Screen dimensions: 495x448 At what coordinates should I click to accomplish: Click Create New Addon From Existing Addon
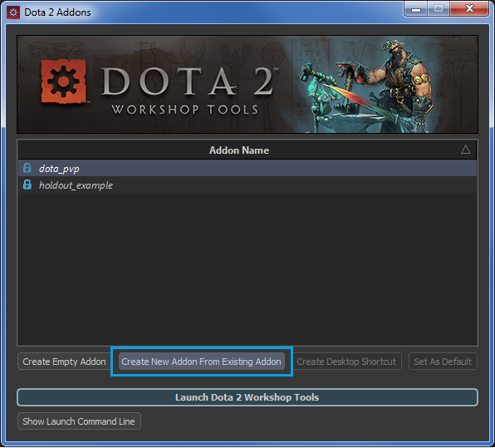point(202,362)
